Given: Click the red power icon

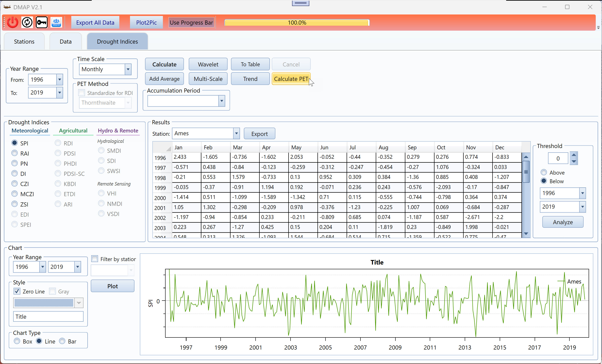Looking at the screenshot, I should 13,22.
